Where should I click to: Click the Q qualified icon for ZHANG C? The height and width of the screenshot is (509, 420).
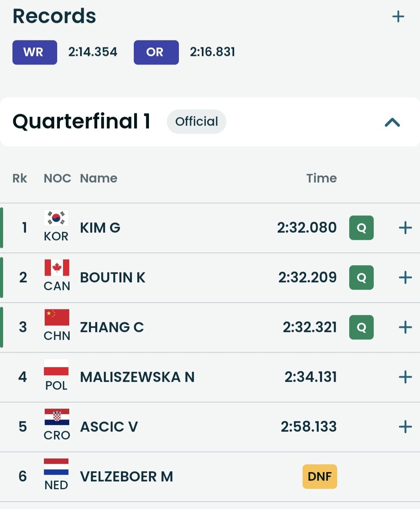[x=361, y=327]
